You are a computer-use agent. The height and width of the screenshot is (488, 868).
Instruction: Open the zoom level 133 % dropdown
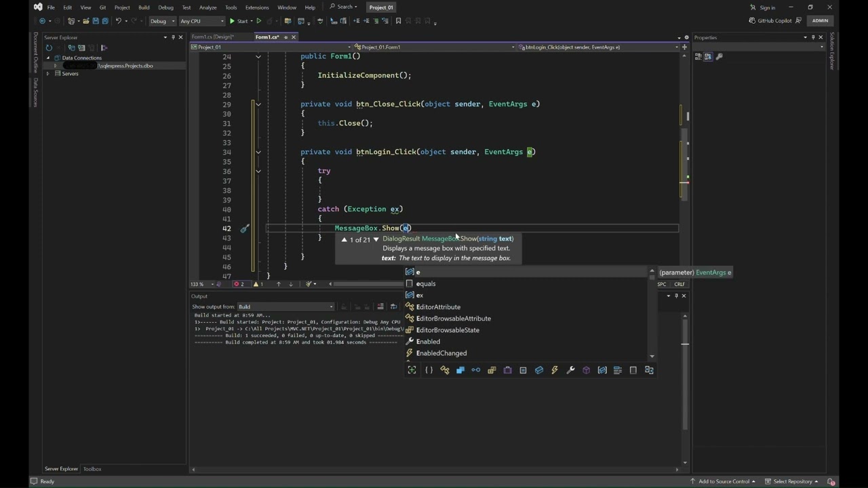point(201,284)
